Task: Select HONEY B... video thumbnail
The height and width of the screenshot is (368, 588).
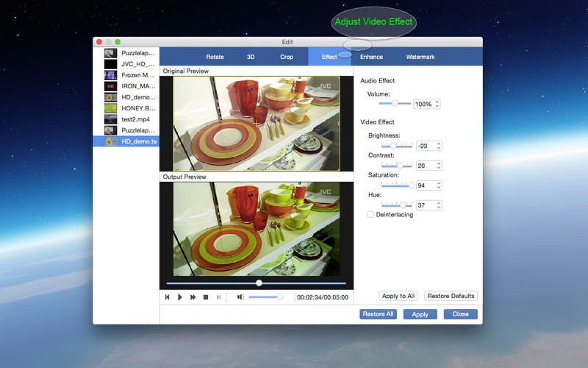Action: (111, 108)
